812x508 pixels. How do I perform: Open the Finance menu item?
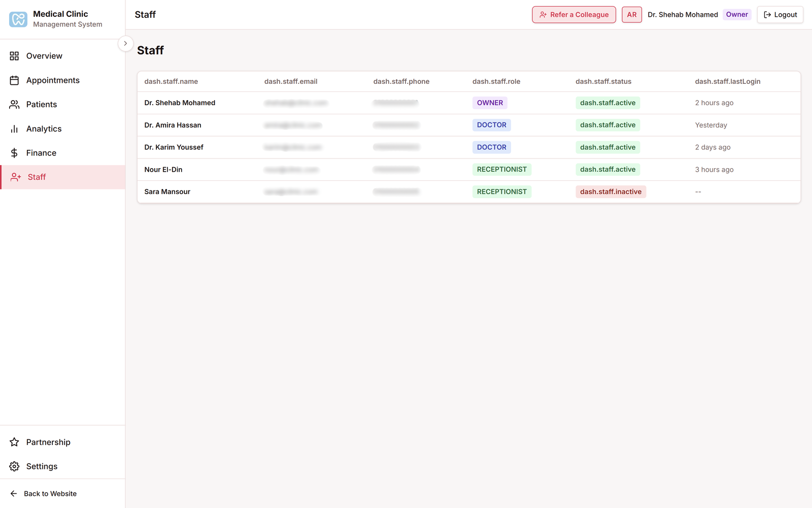[x=41, y=153]
